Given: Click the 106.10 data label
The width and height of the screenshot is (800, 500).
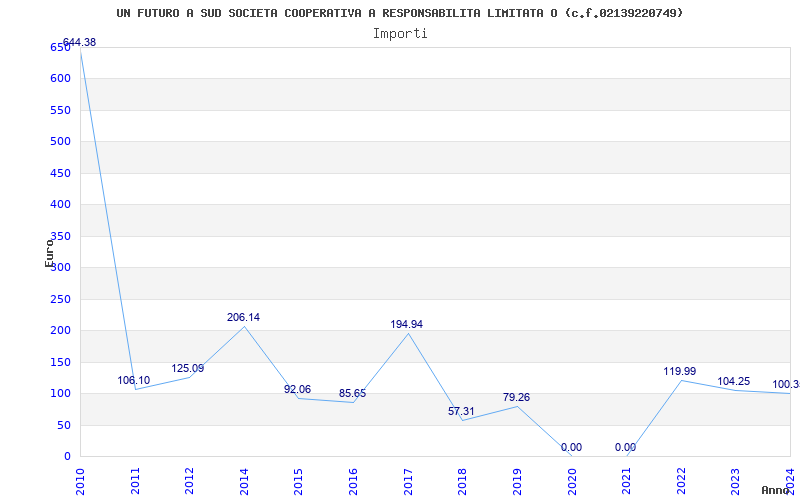Looking at the screenshot, I should coord(134,380).
